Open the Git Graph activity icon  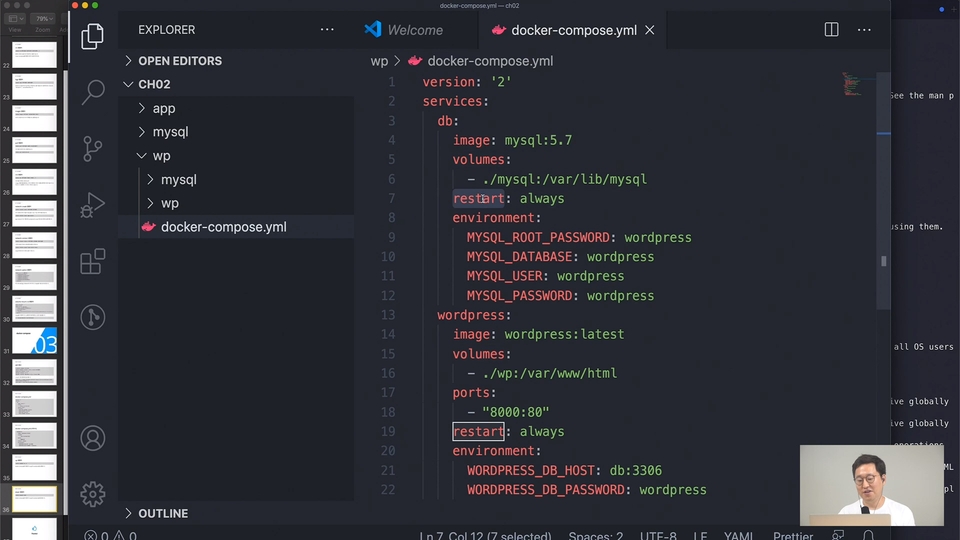pyautogui.click(x=92, y=317)
